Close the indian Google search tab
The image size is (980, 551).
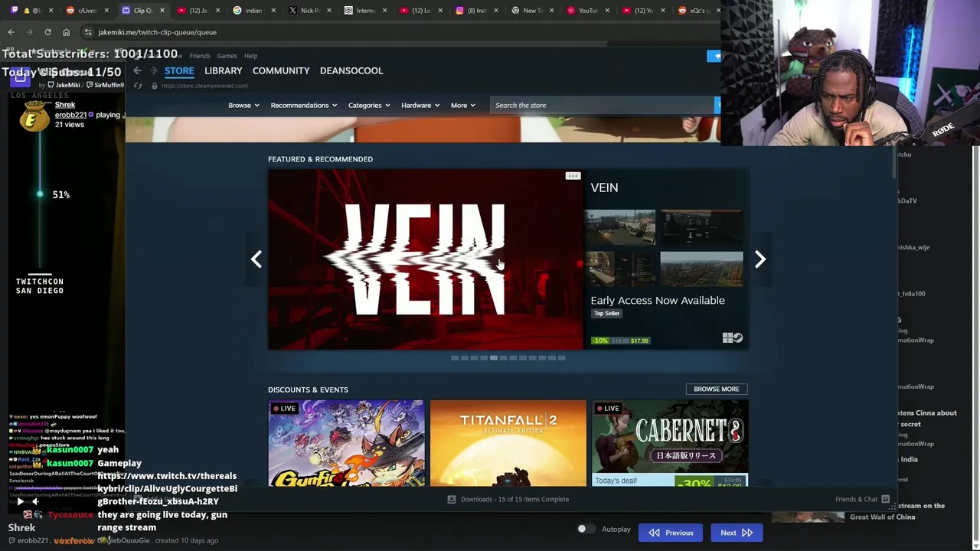point(273,11)
